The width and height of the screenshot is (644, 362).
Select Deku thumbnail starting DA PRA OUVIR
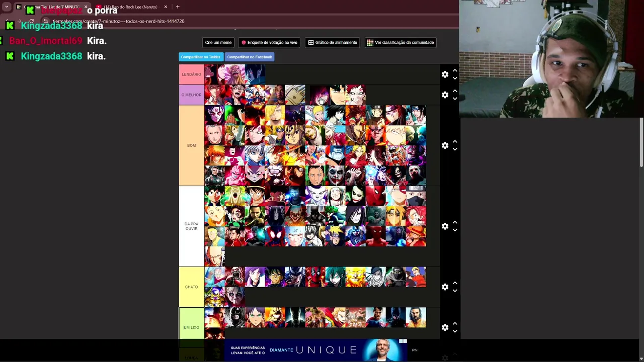[x=214, y=196]
